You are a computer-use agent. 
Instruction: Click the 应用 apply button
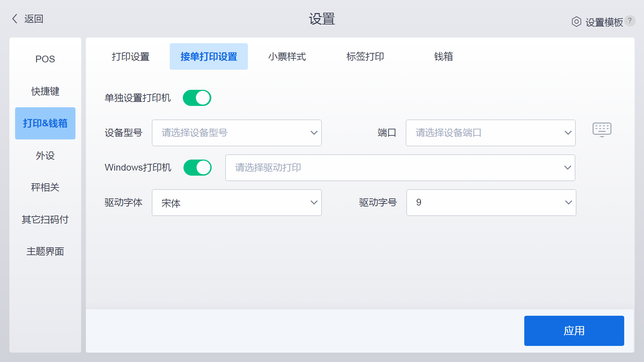point(574,331)
